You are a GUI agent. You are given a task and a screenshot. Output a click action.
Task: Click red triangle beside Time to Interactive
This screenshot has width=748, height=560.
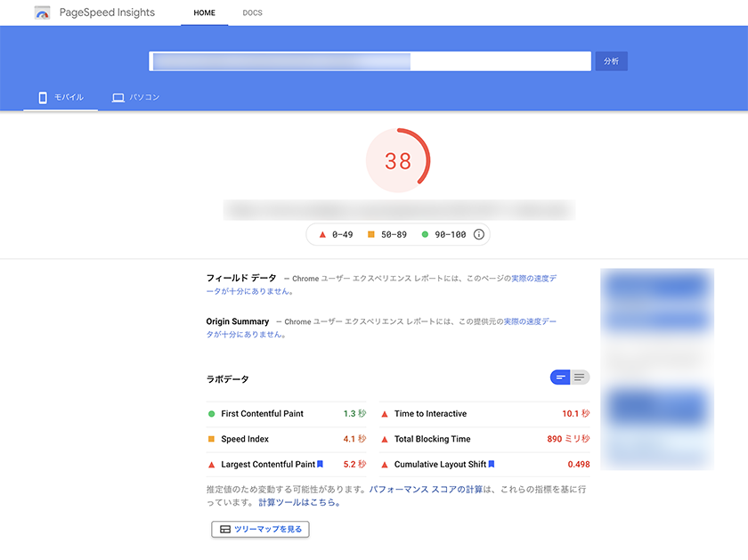pos(385,414)
